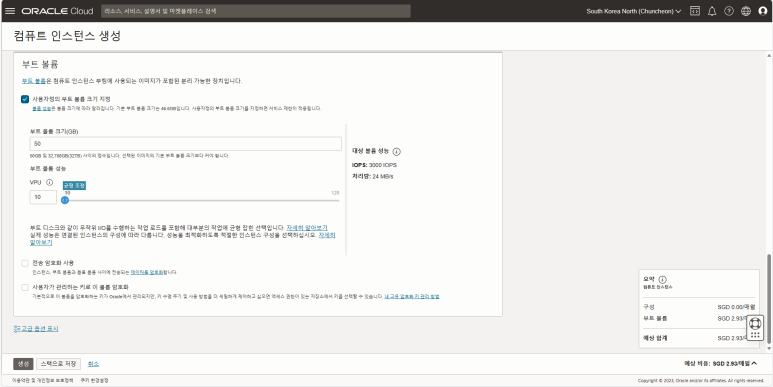773x387 pixels.
Task: Click the info icon next to VPU
Action: (x=49, y=182)
